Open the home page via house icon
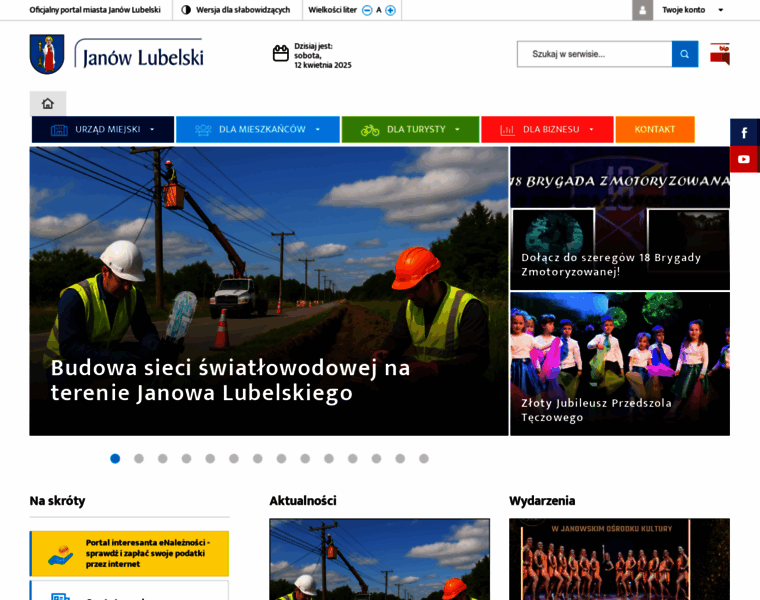Viewport: 760px width, 600px height. click(x=48, y=103)
